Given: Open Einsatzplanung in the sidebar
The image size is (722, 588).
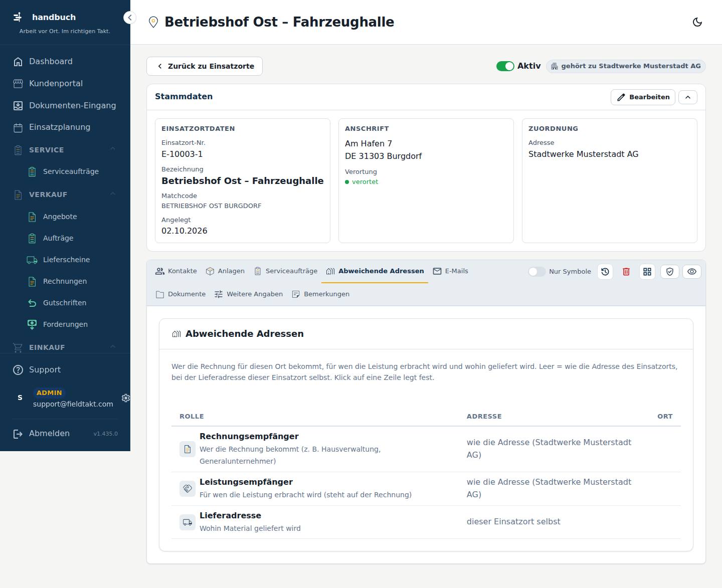Looking at the screenshot, I should (x=65, y=127).
